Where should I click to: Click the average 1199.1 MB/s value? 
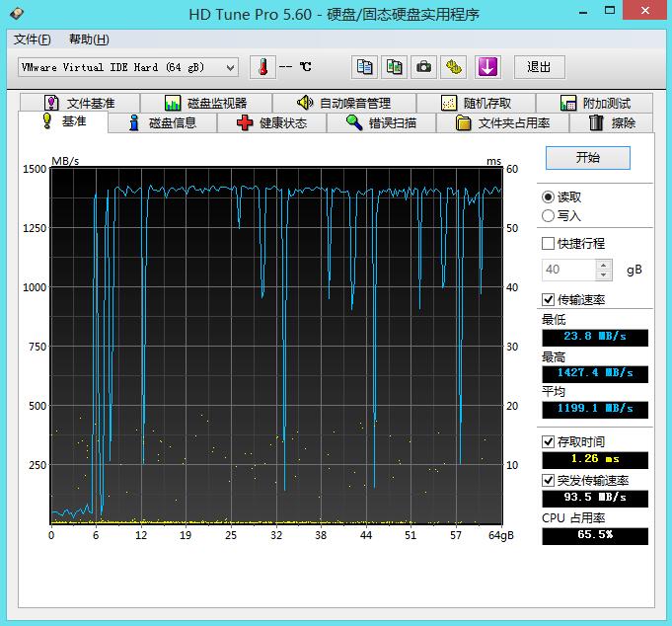pyautogui.click(x=595, y=410)
